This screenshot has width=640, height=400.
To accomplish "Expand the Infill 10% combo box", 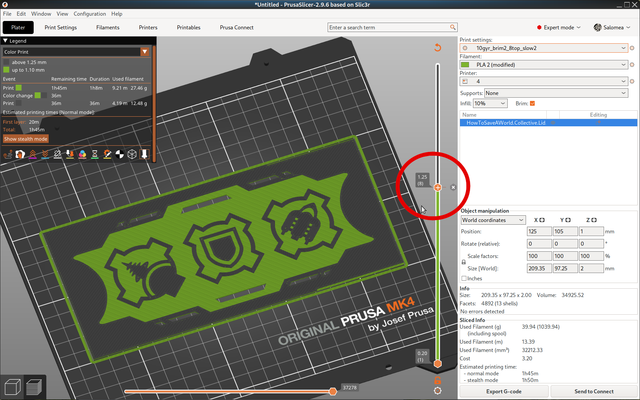I will [490, 104].
